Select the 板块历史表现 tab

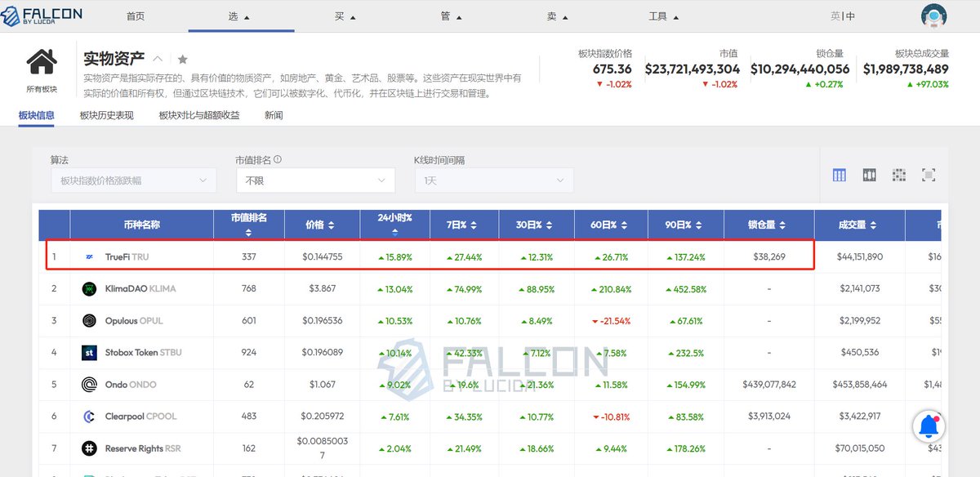(106, 115)
